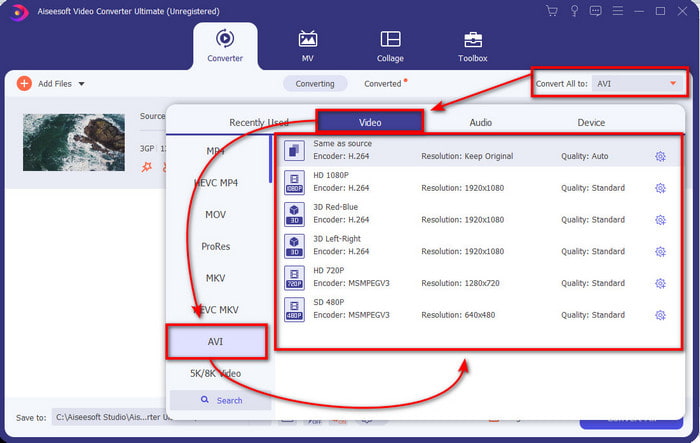This screenshot has height=443, width=700.
Task: Open the shopping cart icon
Action: click(x=552, y=11)
